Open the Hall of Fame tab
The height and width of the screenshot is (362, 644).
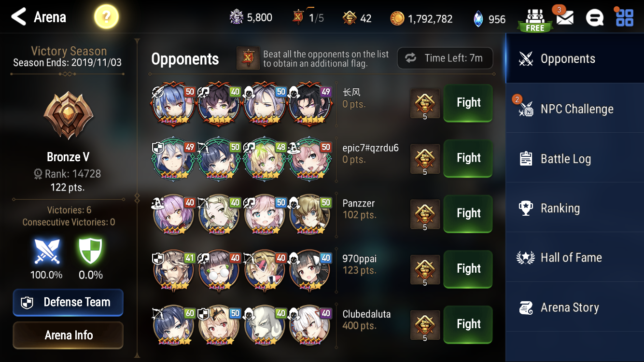pyautogui.click(x=574, y=258)
